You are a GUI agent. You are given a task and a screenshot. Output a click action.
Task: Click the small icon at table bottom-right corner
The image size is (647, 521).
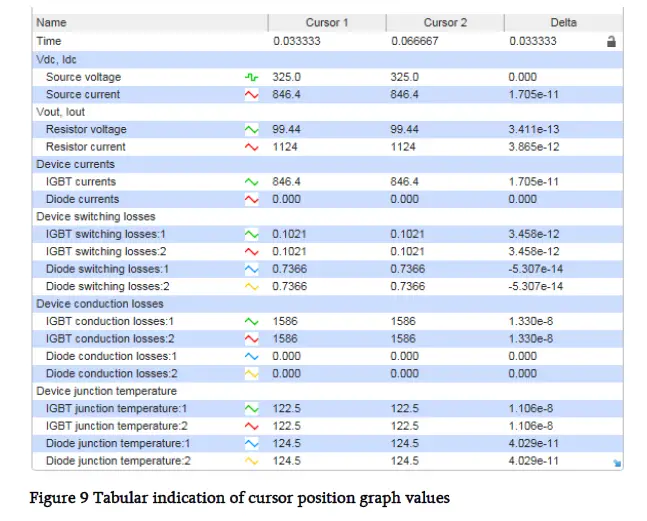615,463
